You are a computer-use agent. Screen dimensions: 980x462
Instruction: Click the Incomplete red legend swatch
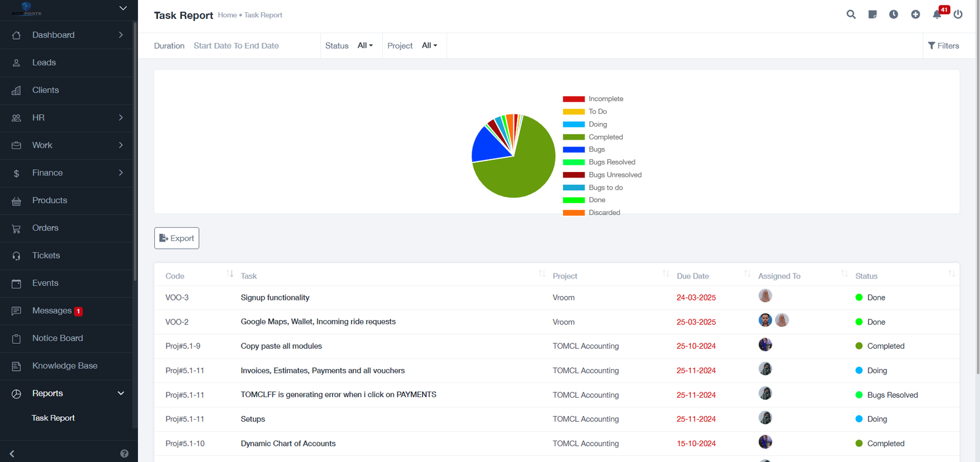(574, 99)
